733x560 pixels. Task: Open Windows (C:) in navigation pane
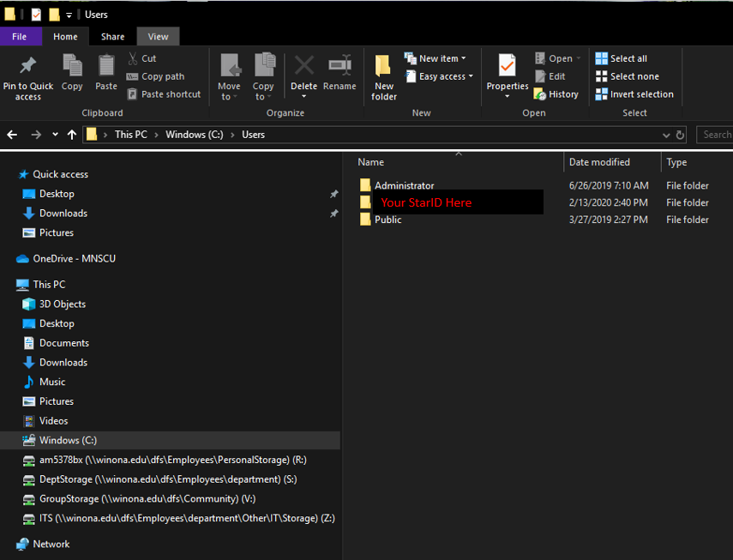pyautogui.click(x=68, y=440)
